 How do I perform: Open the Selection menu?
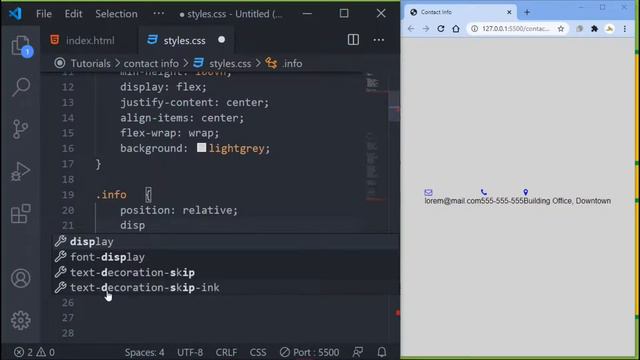116,14
